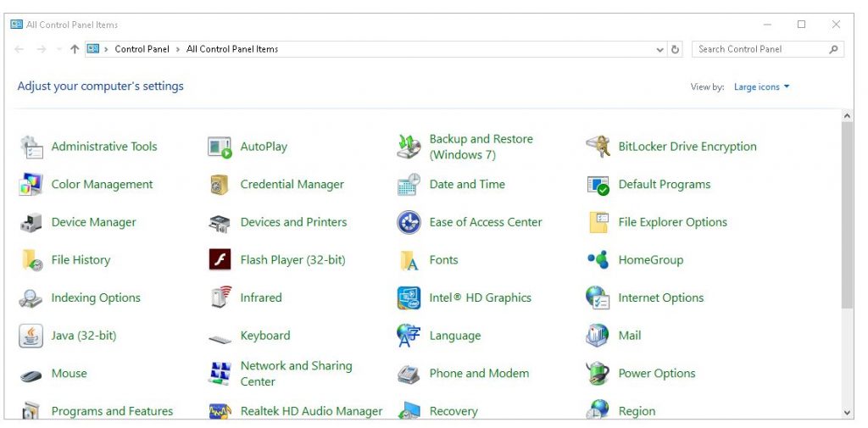Click the Flash Player icon
868x428 pixels.
(220, 259)
